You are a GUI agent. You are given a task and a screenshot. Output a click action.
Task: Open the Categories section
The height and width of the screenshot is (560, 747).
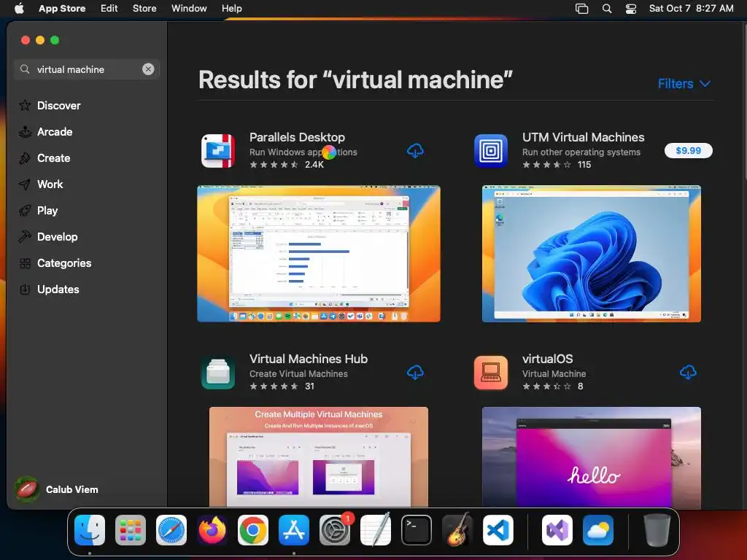coord(55,262)
